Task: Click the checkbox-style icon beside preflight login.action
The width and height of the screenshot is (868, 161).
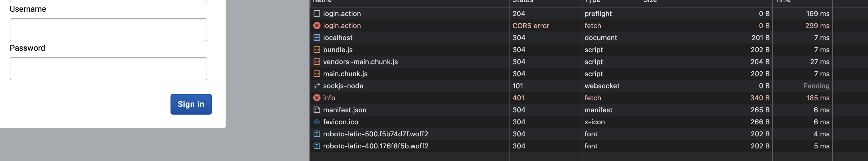Action: (317, 13)
